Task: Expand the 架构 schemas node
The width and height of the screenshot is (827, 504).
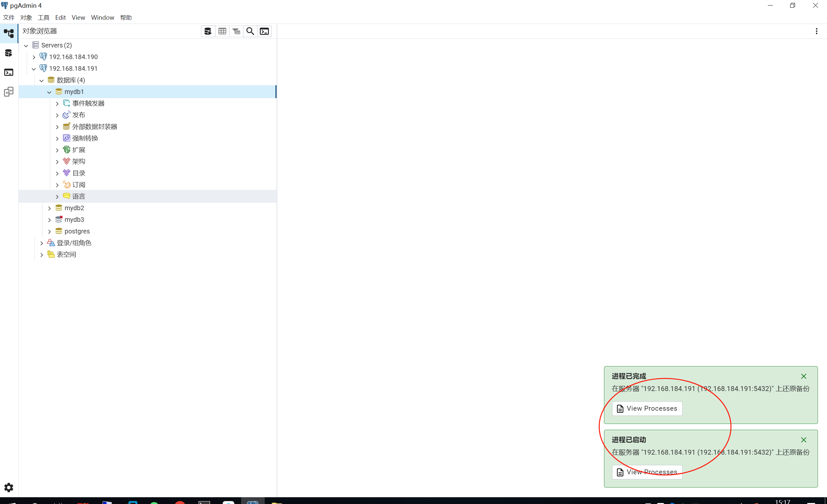Action: [57, 162]
